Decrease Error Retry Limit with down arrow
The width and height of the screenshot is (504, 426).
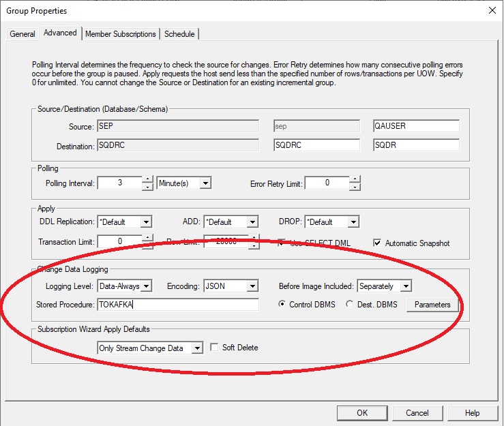(354, 187)
